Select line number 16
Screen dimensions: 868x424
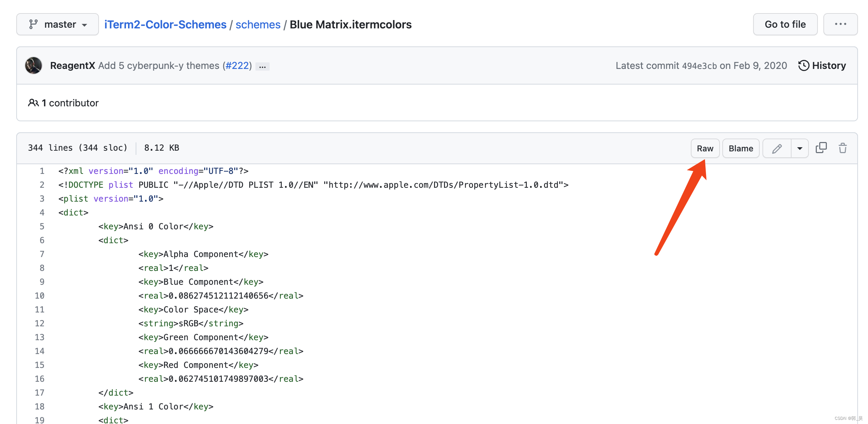[x=39, y=379]
